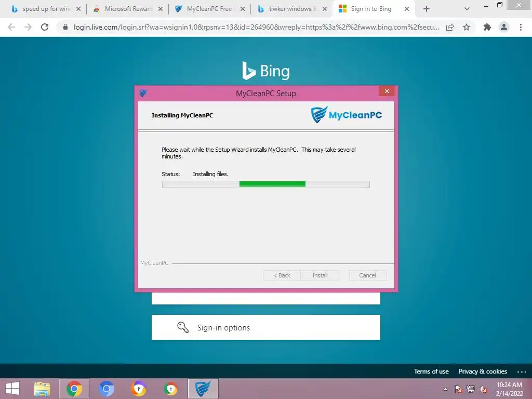Viewport: 532px width, 399px height.
Task: Click the muted volume tray icon
Action: coord(483,389)
